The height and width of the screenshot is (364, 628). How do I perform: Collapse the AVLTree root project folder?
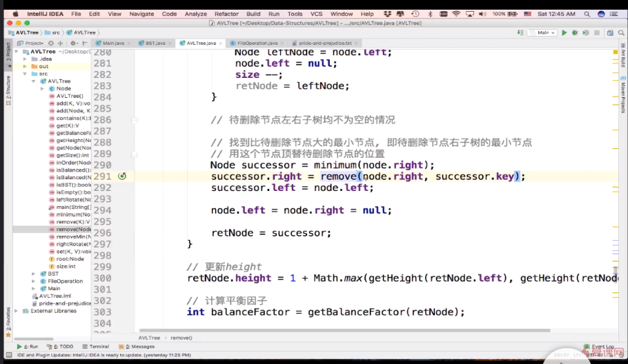(17, 52)
